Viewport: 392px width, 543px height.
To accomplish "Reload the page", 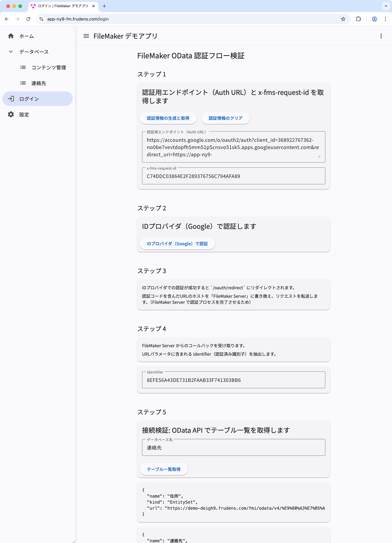I will [28, 19].
